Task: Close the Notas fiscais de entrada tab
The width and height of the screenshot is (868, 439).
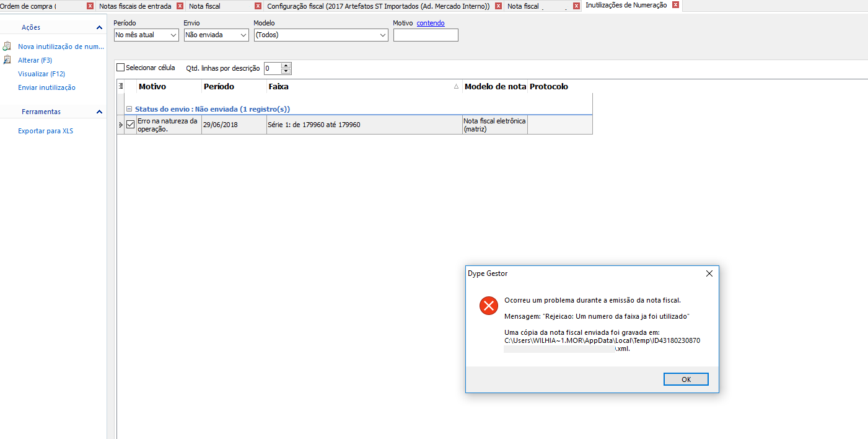Action: [180, 6]
